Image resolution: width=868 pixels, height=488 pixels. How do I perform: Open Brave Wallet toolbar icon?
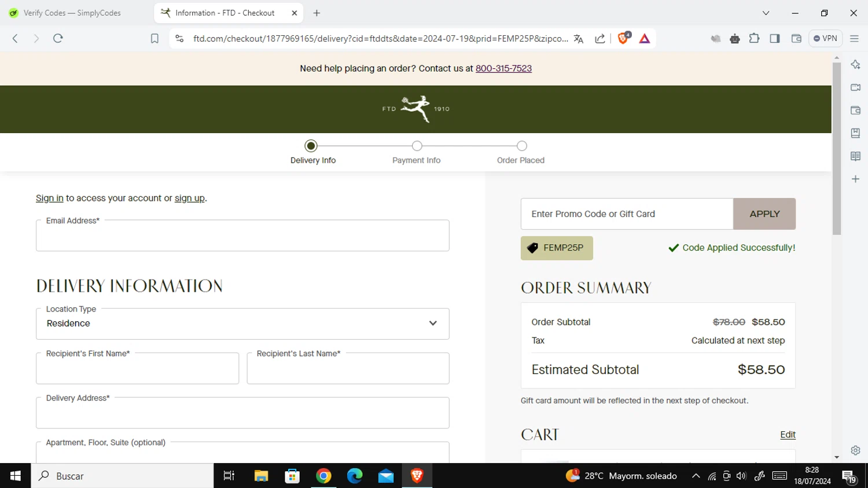[x=796, y=39]
